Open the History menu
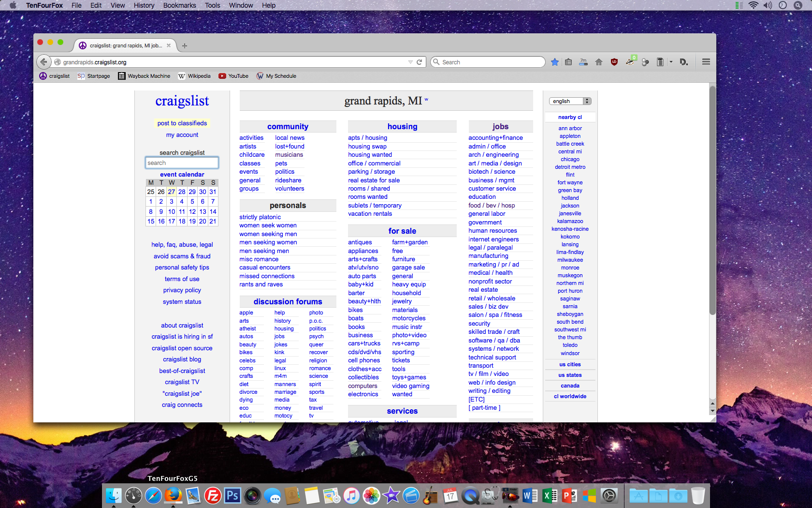 (x=144, y=5)
